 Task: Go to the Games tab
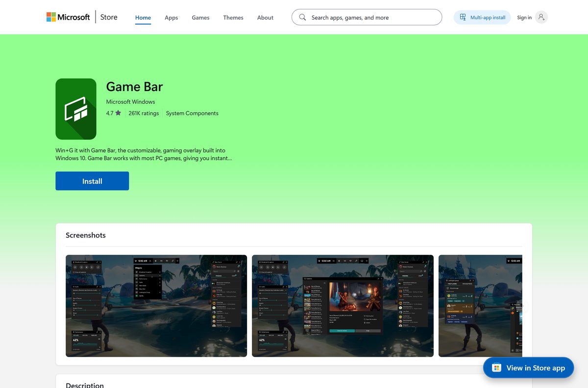point(200,18)
